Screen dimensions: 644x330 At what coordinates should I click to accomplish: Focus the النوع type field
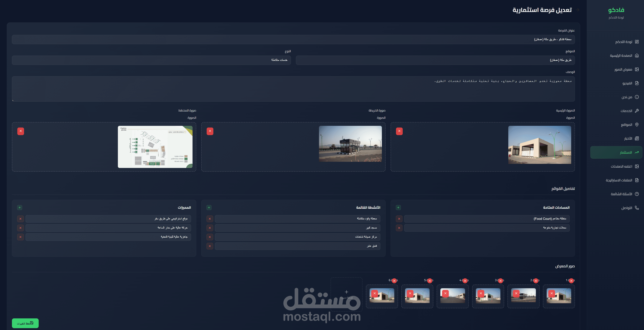tap(151, 60)
